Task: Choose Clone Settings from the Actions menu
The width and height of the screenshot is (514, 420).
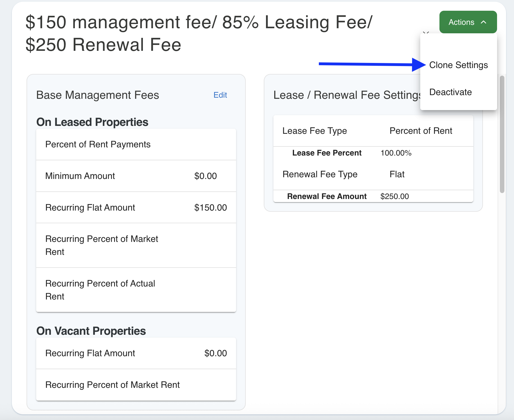Action: [x=458, y=65]
